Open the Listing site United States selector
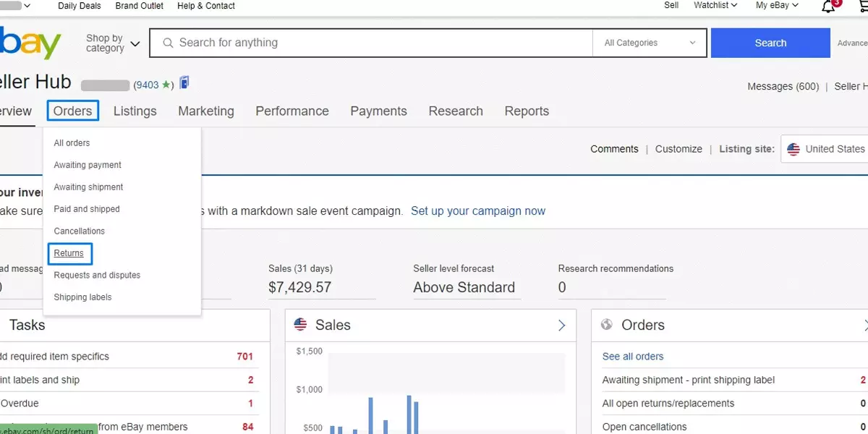The height and width of the screenshot is (434, 868). coord(825,149)
